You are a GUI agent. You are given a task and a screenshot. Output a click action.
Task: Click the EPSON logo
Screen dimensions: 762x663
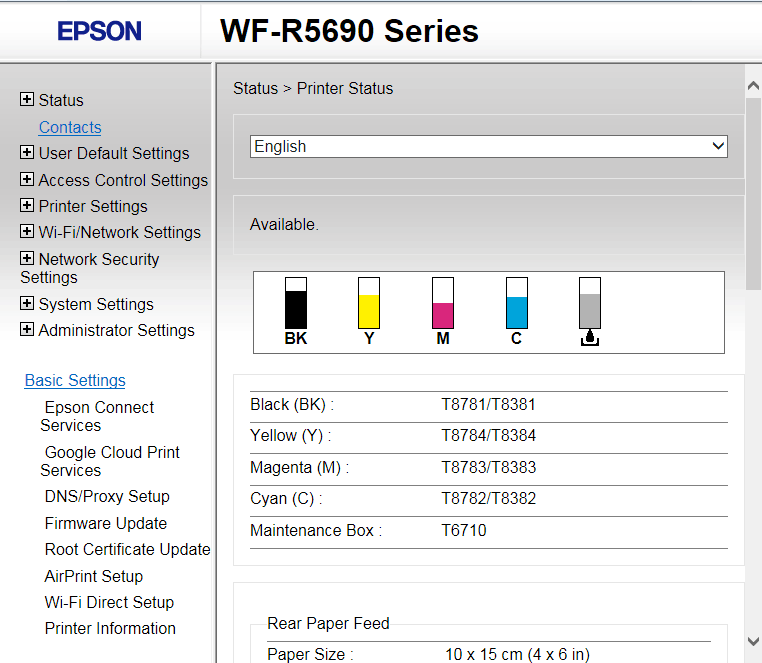click(x=100, y=31)
